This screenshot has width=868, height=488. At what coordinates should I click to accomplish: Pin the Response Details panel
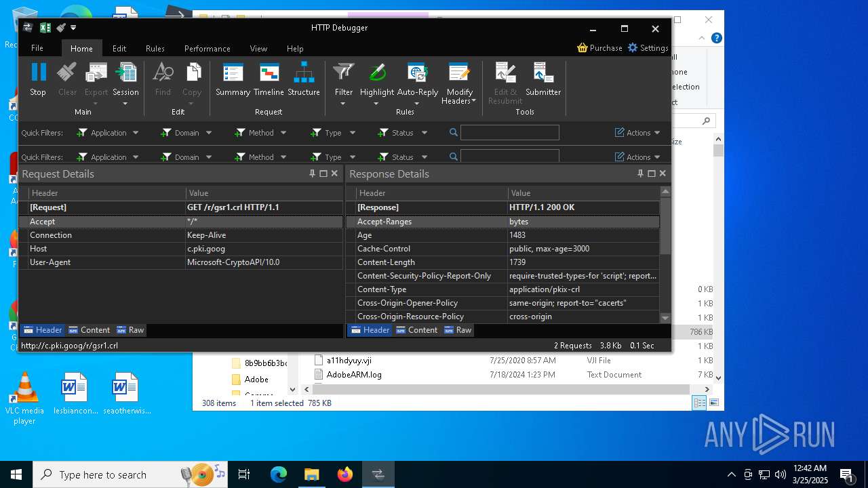click(x=641, y=174)
